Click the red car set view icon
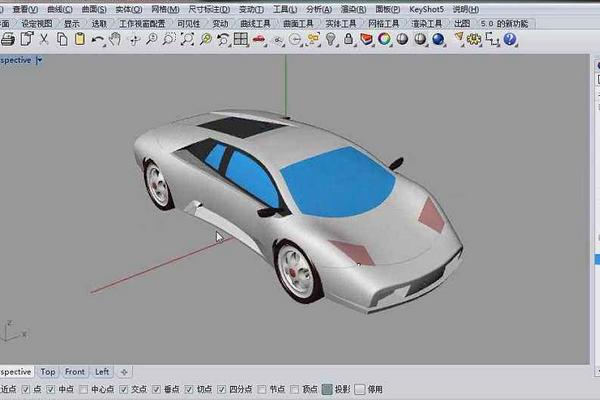Image resolution: width=600 pixels, height=400 pixels. tap(259, 39)
